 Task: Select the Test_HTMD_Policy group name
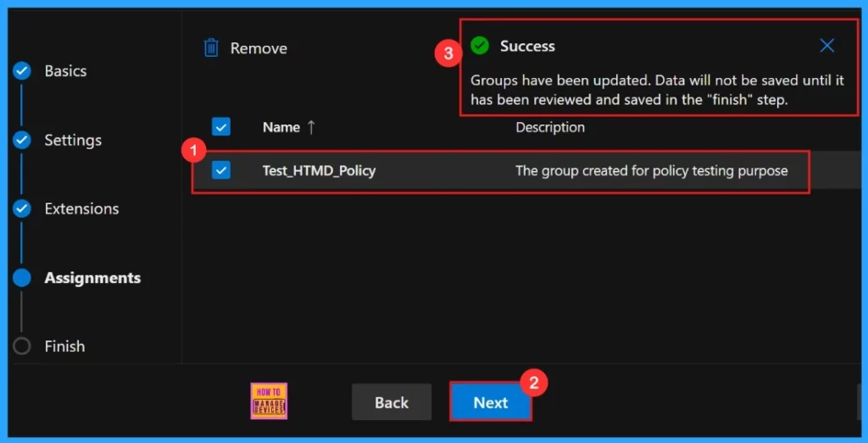point(319,171)
